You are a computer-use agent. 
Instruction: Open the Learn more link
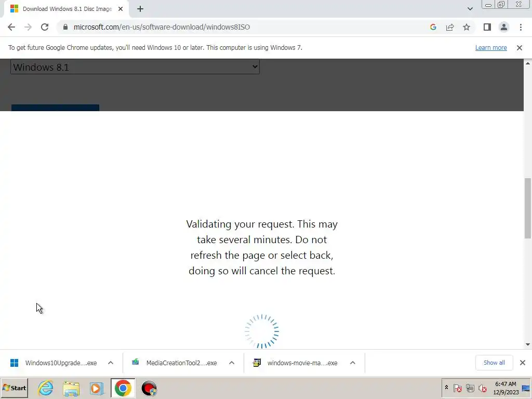coord(491,47)
